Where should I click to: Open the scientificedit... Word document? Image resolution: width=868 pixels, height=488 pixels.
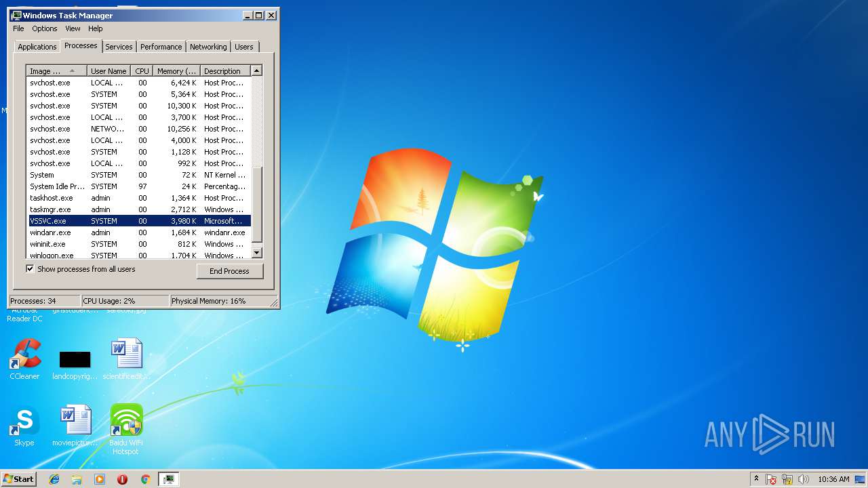click(x=127, y=359)
